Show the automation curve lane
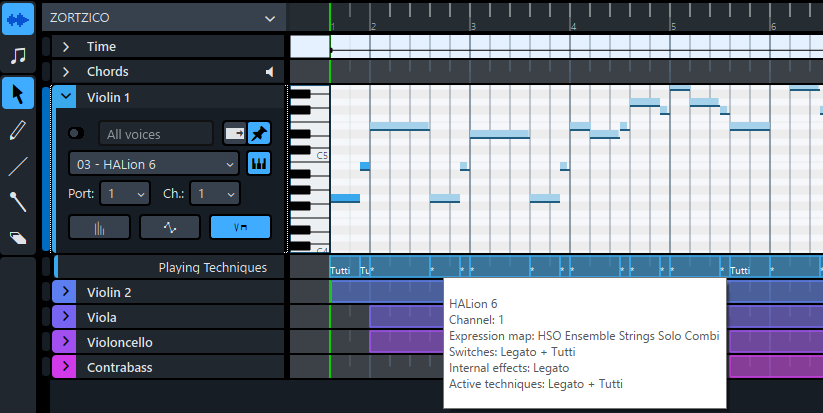This screenshot has width=823, height=413. [170, 228]
